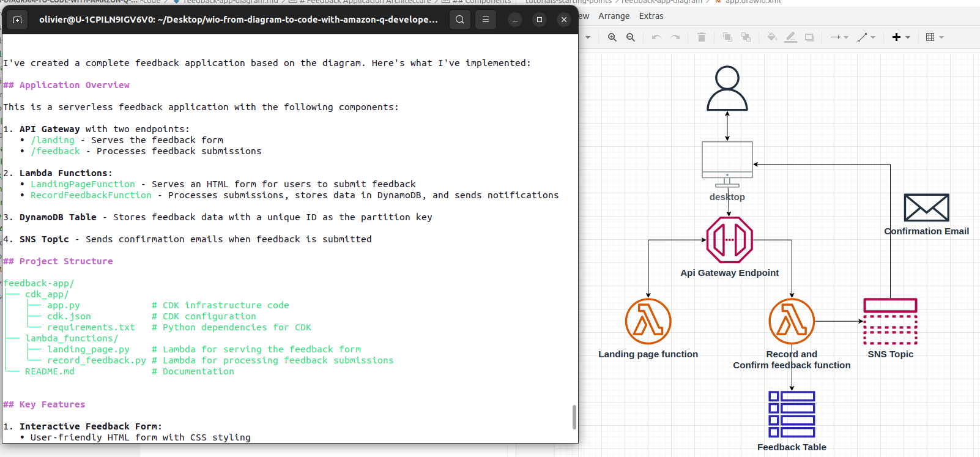Click the '## Key Features' heading
This screenshot has width=980, height=457.
[44, 404]
